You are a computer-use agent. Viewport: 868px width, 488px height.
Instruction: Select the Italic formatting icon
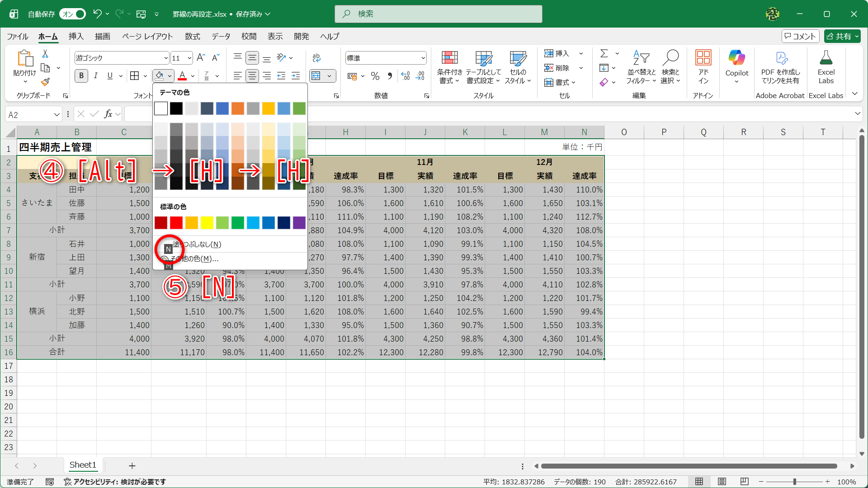95,75
